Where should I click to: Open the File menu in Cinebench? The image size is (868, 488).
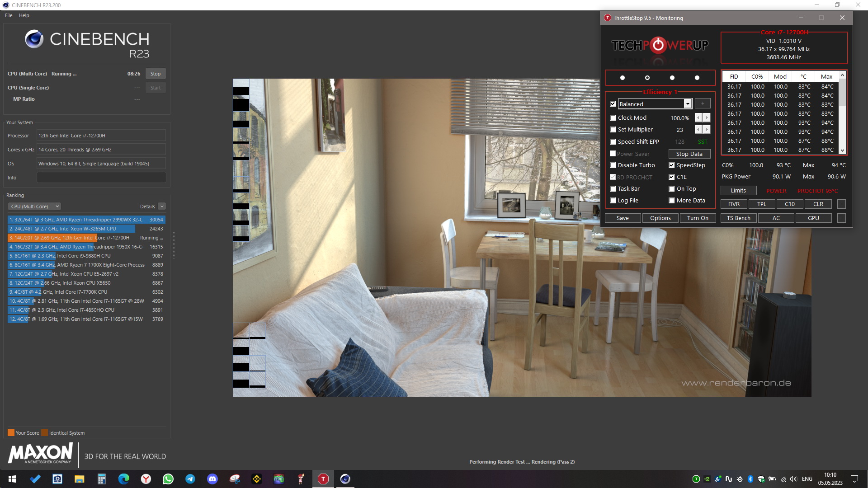tap(9, 15)
